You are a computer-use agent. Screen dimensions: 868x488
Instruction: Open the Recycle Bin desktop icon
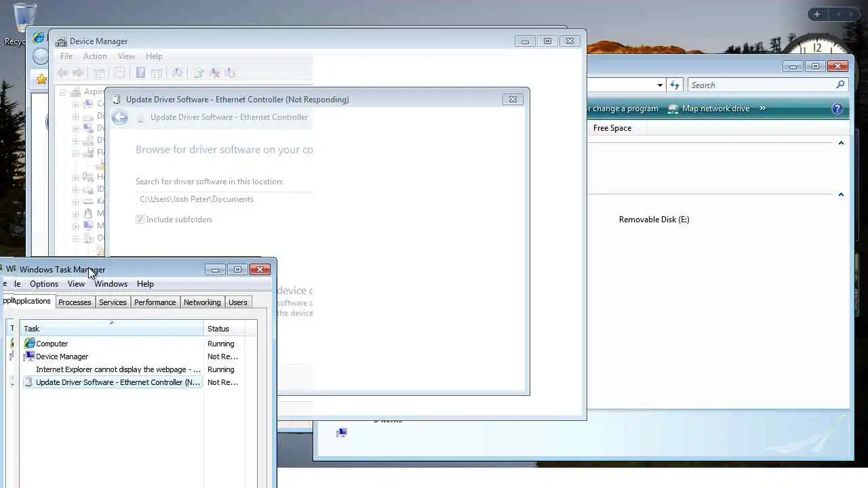(24, 19)
